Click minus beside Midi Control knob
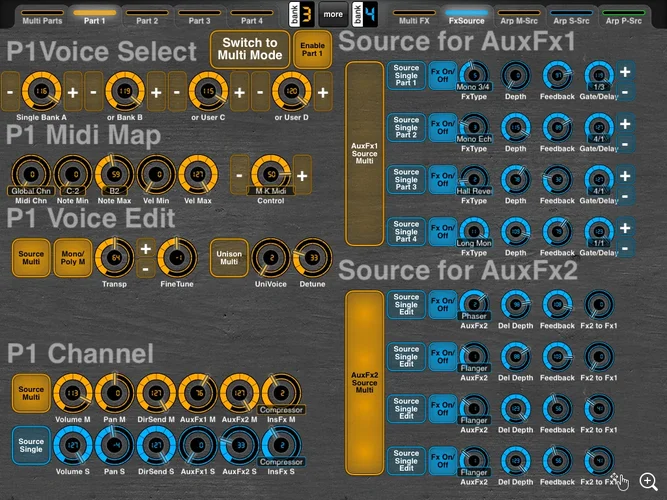The height and width of the screenshot is (500, 667). tap(239, 175)
